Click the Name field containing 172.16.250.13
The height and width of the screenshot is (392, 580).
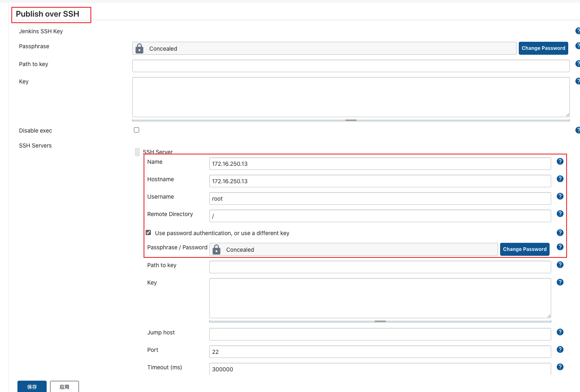pos(380,164)
